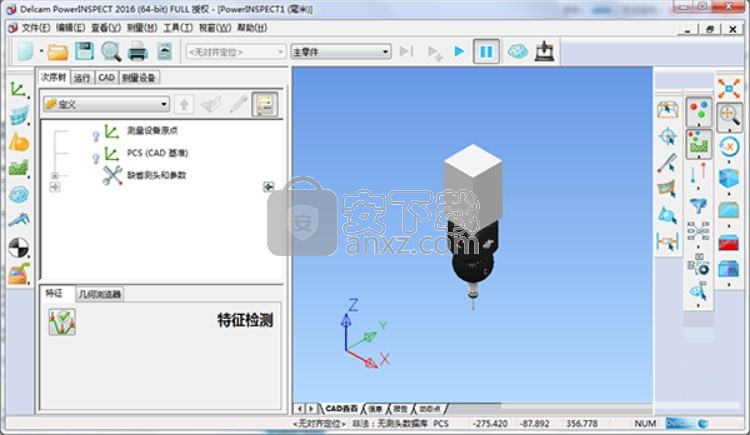The width and height of the screenshot is (750, 435).
Task: Toggle the colored dots display button
Action: pyautogui.click(x=699, y=110)
